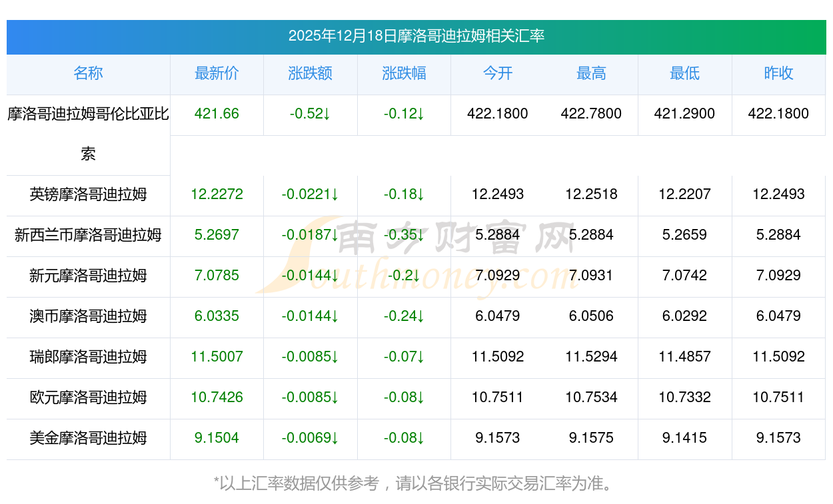This screenshot has width=833, height=504.
Task: Open the 新西兰币摩洛哥迪拉姆 row name
Action: coord(88,235)
